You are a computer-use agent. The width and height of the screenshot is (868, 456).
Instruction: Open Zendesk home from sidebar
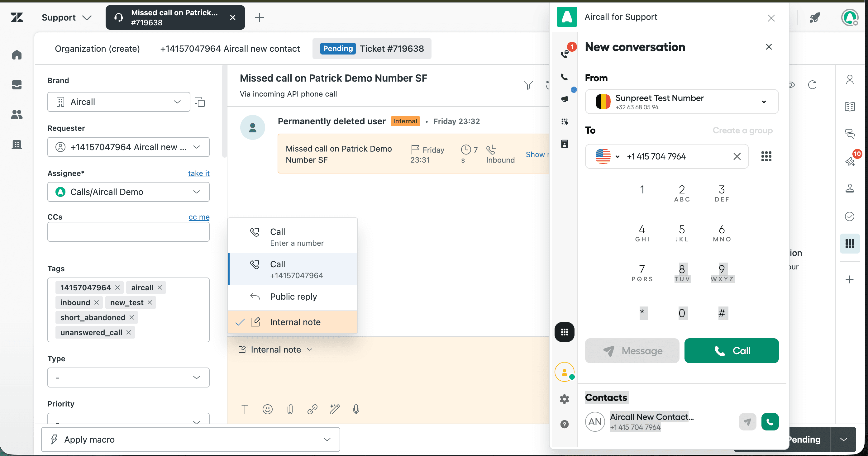[17, 55]
